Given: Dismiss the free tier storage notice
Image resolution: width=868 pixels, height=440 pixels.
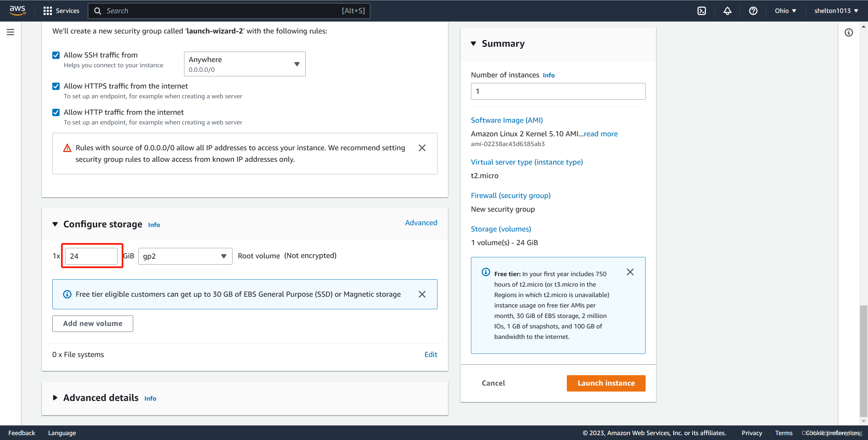Looking at the screenshot, I should (422, 294).
